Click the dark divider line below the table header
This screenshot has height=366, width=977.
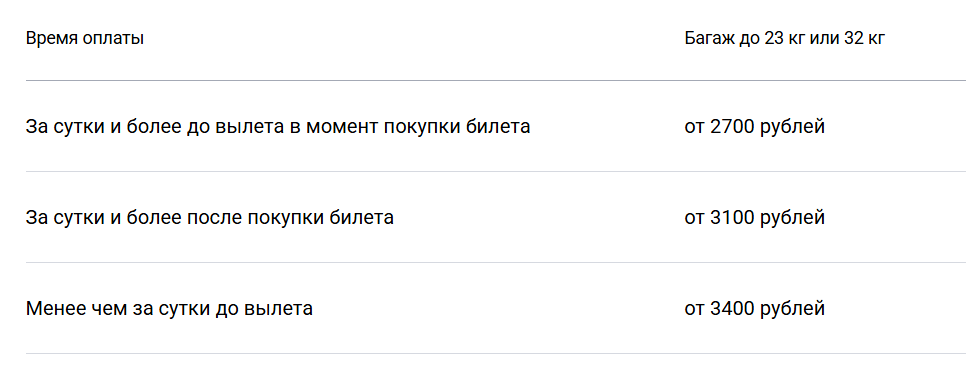(495, 80)
